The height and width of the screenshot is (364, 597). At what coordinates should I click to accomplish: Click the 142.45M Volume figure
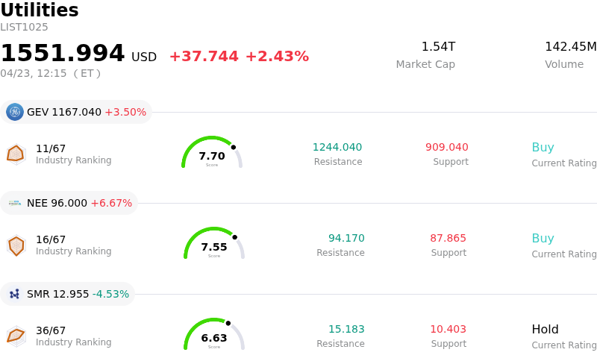(570, 47)
